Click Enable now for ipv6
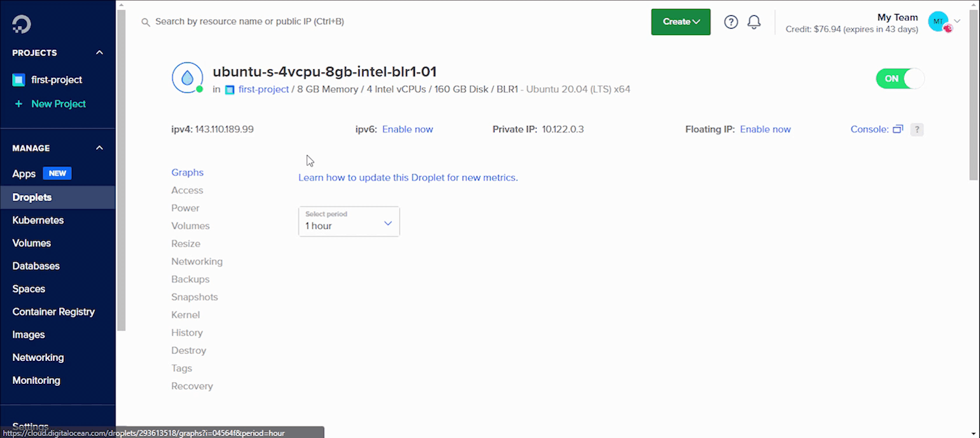Screen dimensions: 980x438 [x=407, y=129]
